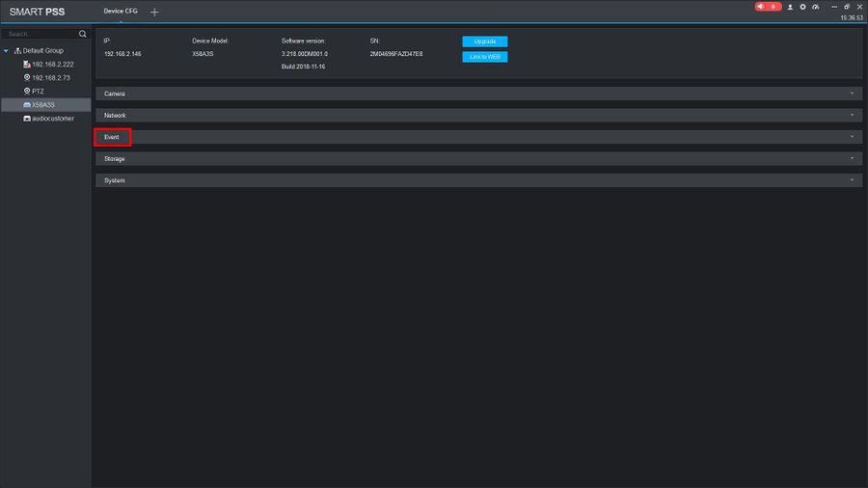
Task: Click the audiocustomer device icon
Action: (x=27, y=119)
